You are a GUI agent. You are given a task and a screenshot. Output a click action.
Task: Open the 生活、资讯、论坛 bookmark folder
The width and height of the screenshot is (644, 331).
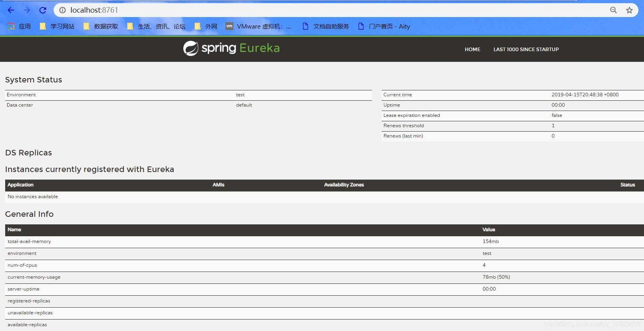coord(156,26)
